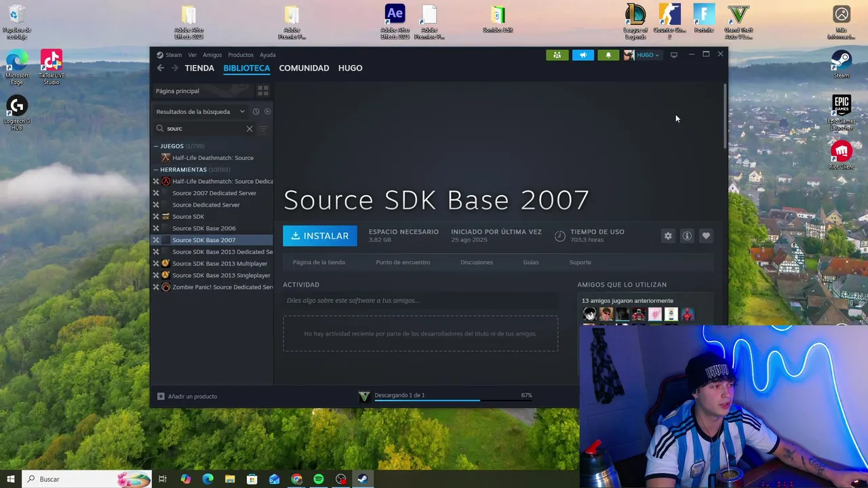Add to favorites with the heart icon
Image resolution: width=868 pixels, height=488 pixels.
click(x=706, y=236)
